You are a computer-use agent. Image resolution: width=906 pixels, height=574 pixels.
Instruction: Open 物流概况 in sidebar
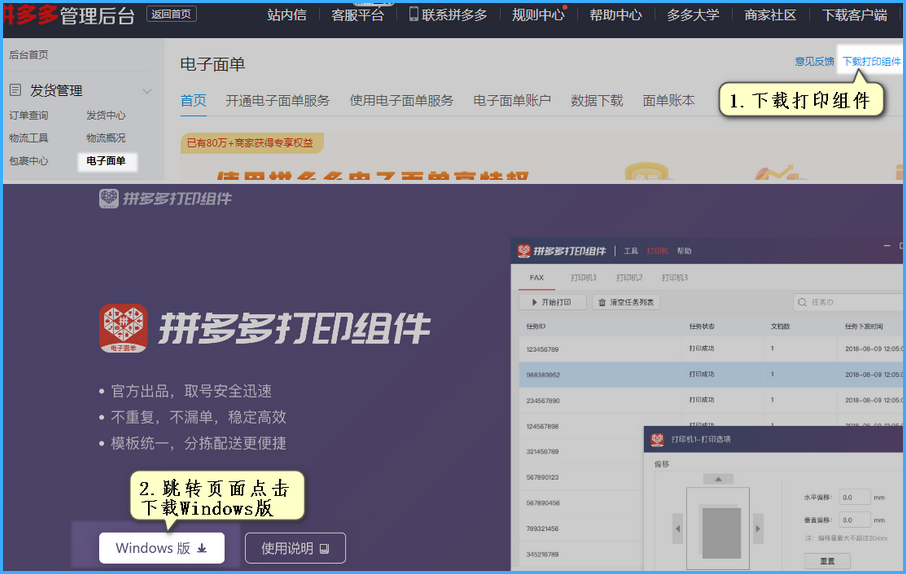click(x=106, y=138)
